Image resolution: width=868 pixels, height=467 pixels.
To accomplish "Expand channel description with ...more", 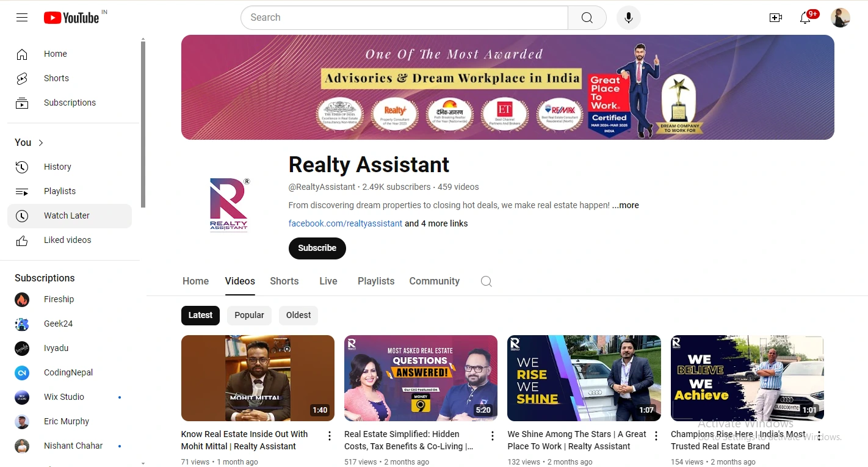I will (626, 206).
